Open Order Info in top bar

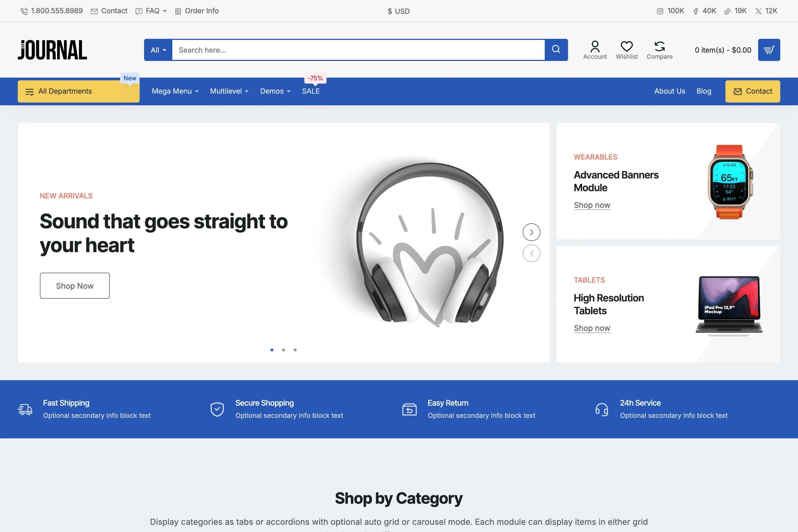click(197, 11)
